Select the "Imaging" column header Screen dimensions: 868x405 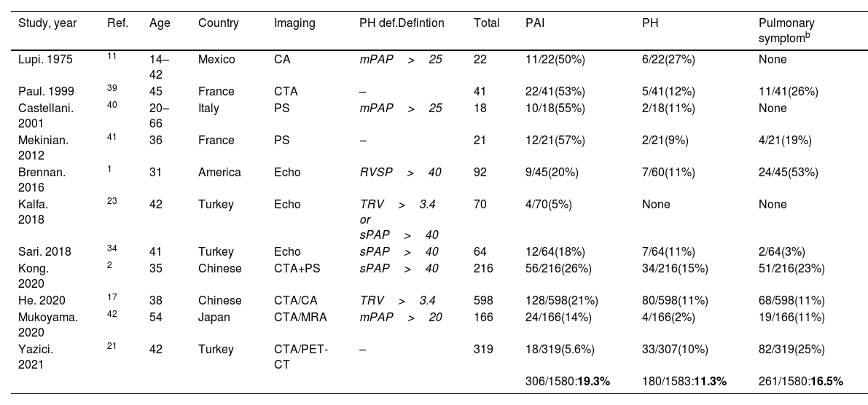294,23
